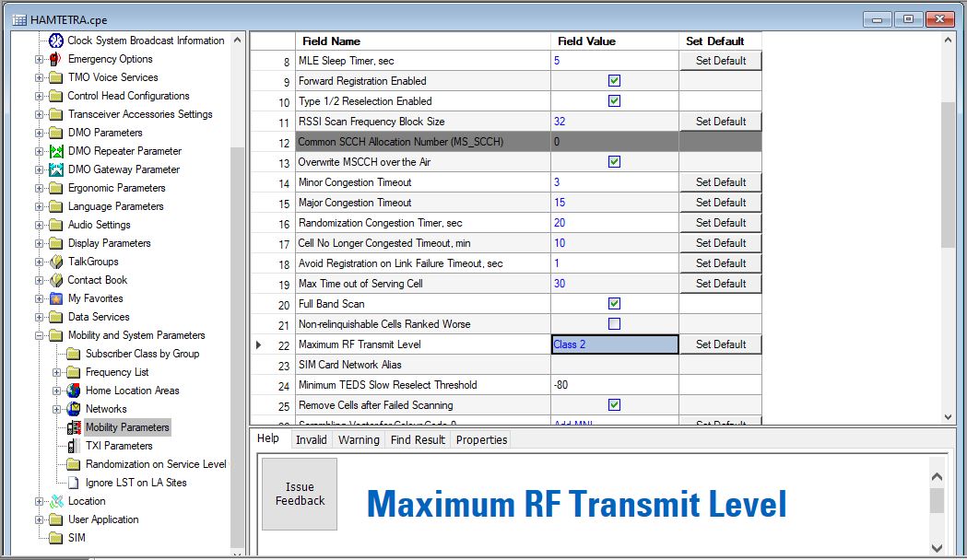Enable Non-relinquishable Cells Ranked Worse

614,324
